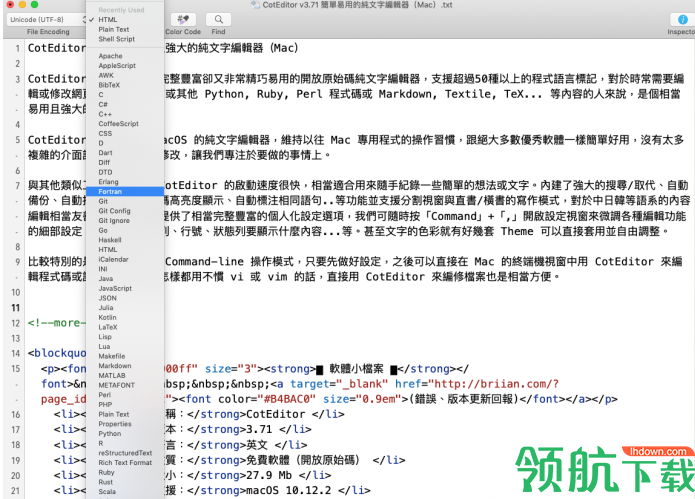Select Erlang syntax style

pos(108,182)
